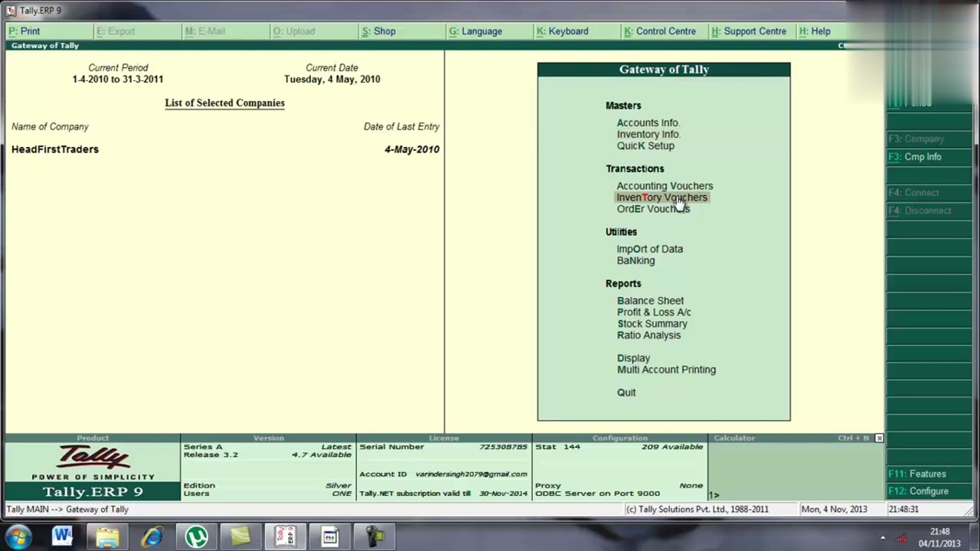
Task: Click the F4: Disconnect side button
Action: [930, 210]
